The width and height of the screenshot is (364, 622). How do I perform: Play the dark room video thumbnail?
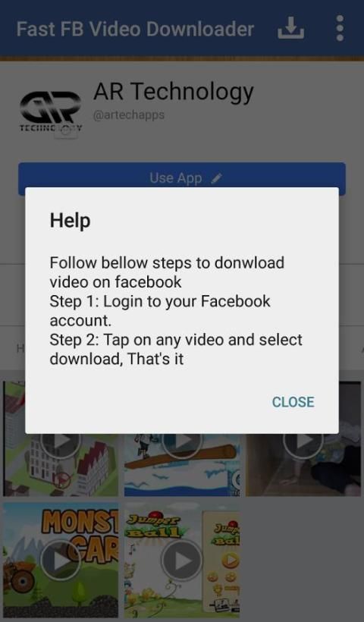pyautogui.click(x=303, y=440)
